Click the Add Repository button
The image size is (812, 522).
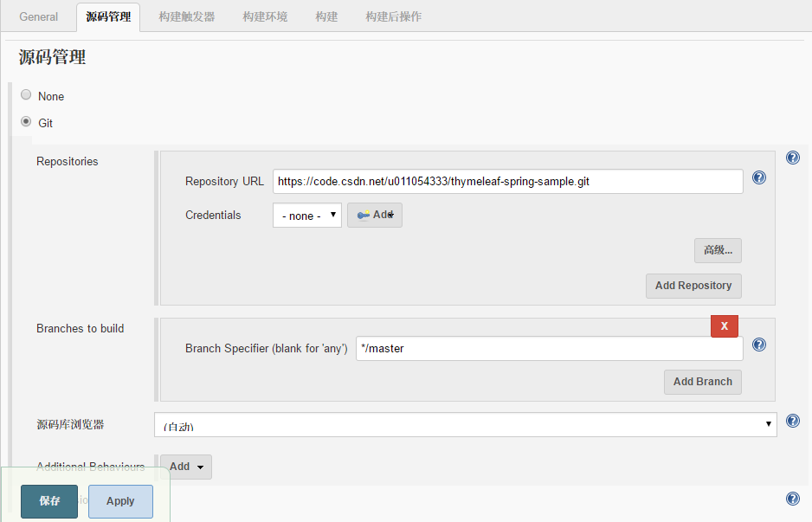pyautogui.click(x=693, y=286)
